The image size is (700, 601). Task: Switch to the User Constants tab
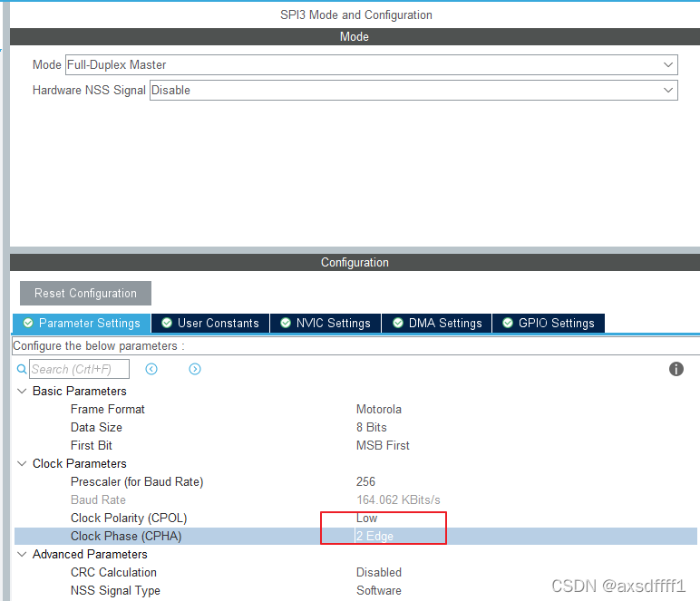[210, 323]
